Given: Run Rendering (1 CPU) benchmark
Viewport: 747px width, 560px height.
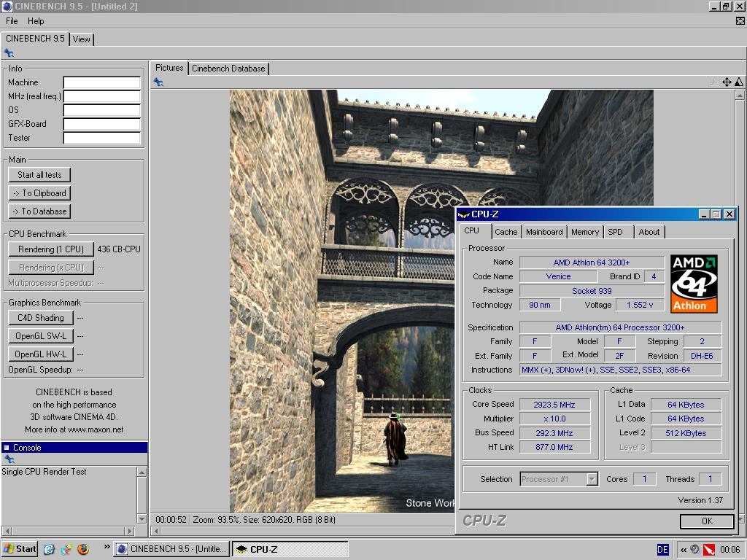Looking at the screenshot, I should point(51,249).
